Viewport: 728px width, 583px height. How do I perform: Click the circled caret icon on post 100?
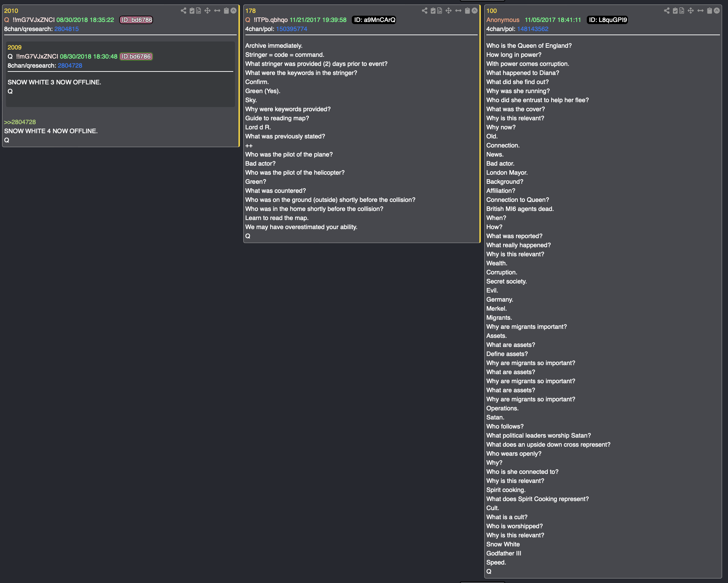717,11
